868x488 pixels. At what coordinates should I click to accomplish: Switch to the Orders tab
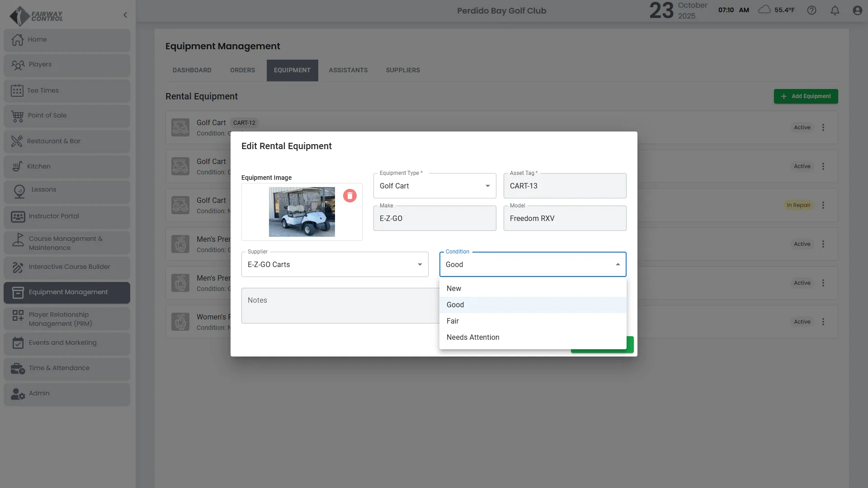(242, 70)
